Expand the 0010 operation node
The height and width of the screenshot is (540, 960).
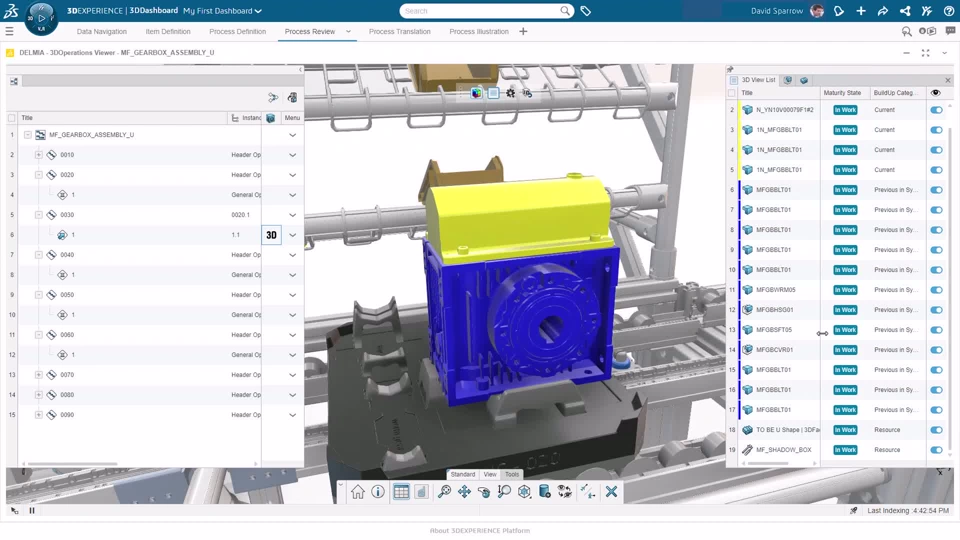point(39,155)
